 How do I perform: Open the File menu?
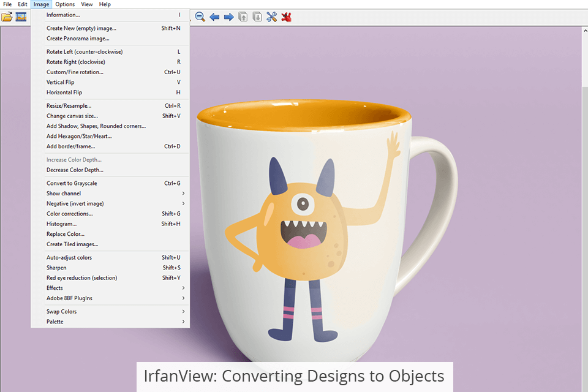tap(7, 4)
